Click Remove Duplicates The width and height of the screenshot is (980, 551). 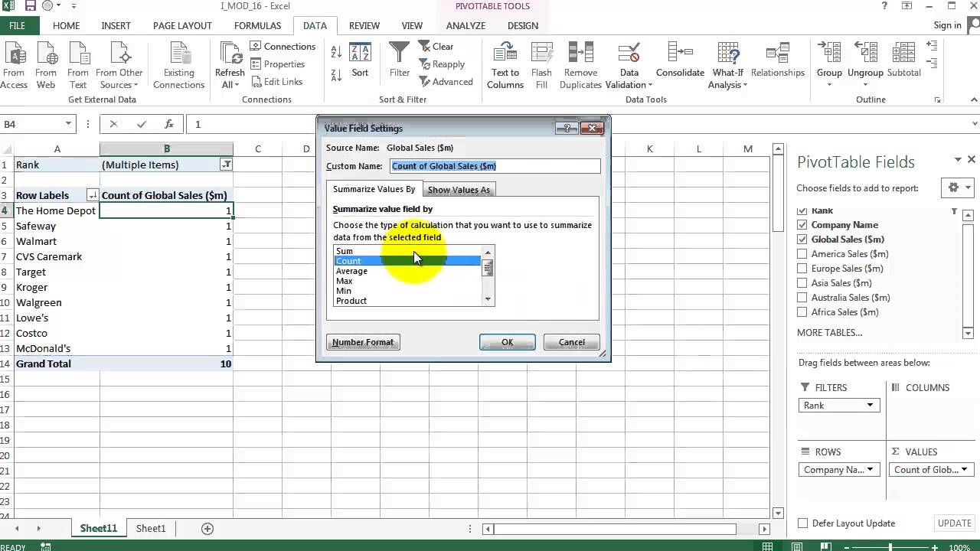point(580,65)
